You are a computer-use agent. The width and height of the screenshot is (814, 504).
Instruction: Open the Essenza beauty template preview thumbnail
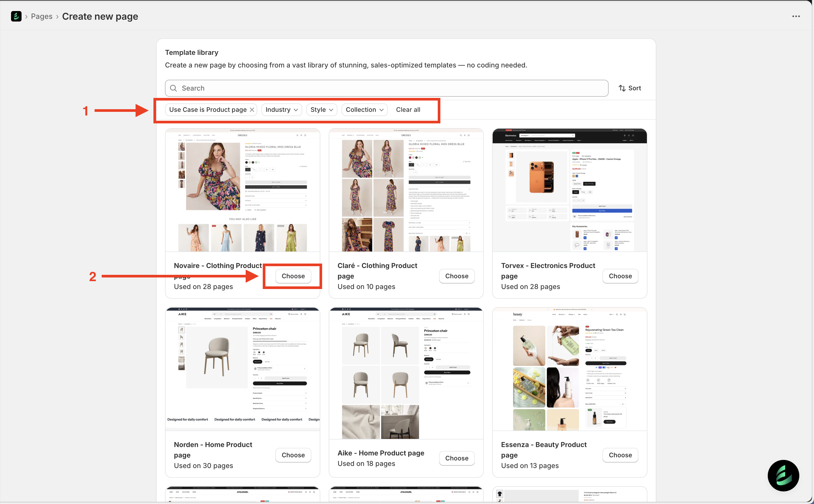pyautogui.click(x=569, y=369)
